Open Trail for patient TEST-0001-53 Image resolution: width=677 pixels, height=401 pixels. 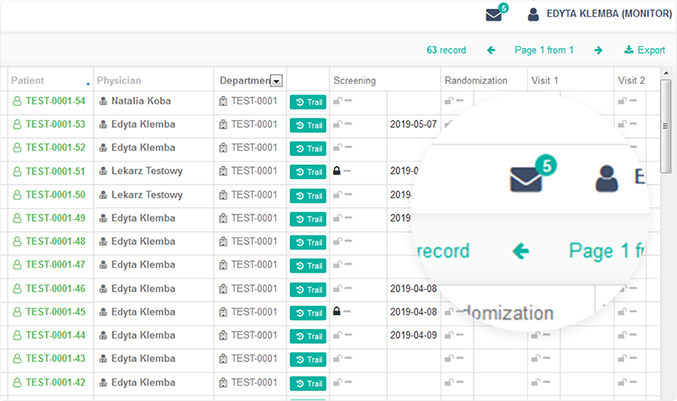click(308, 125)
